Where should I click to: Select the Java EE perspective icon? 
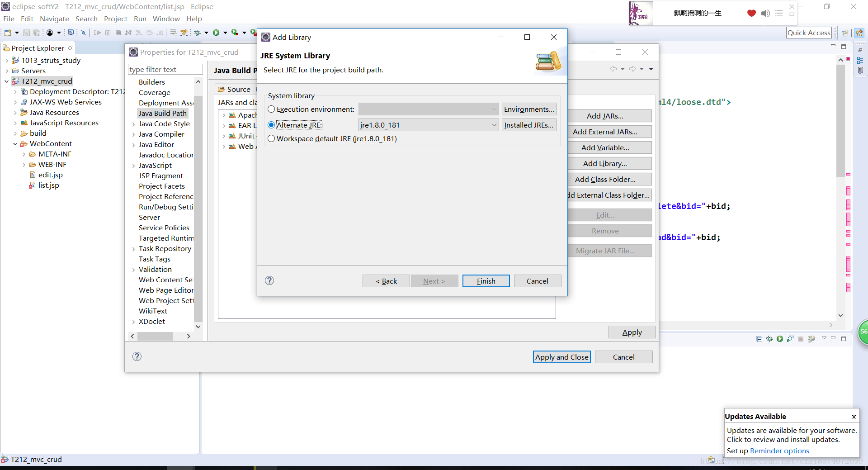point(859,33)
